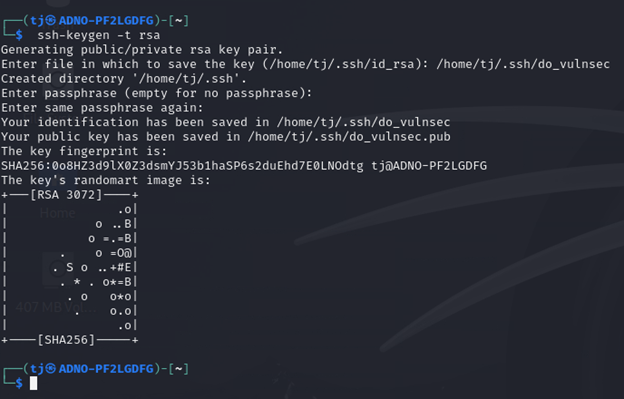Click the Enter same passphrase again line
This screenshot has width=624, height=399.
click(x=102, y=108)
